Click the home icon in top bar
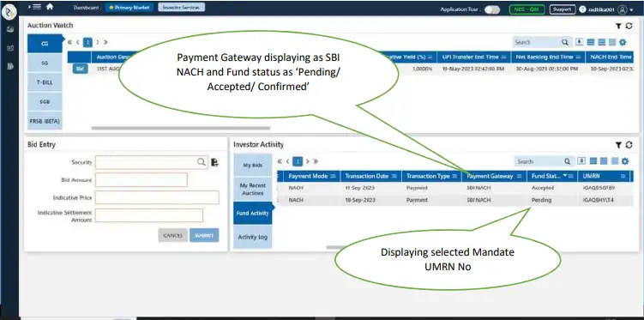 point(50,7)
